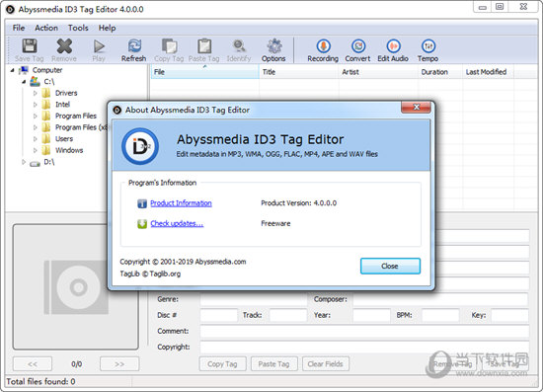Viewport: 543px width, 392px height.
Task: Select the Intel folder icon
Action: (46, 105)
